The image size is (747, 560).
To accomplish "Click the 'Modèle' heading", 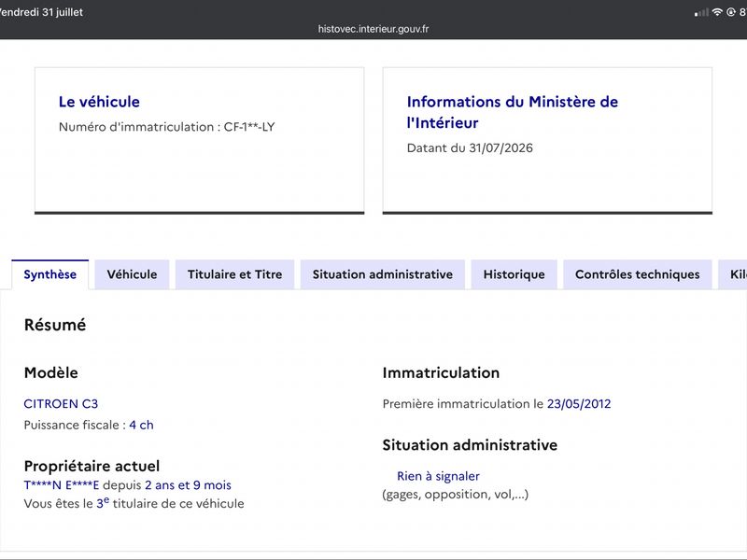I will (x=51, y=372).
